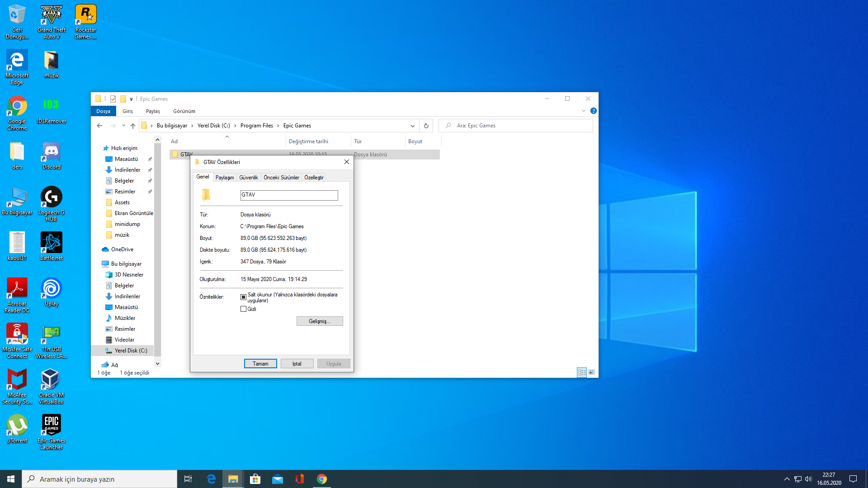Viewport: 868px width, 488px height.
Task: Open the Dosya ribbon menu
Action: click(x=103, y=111)
